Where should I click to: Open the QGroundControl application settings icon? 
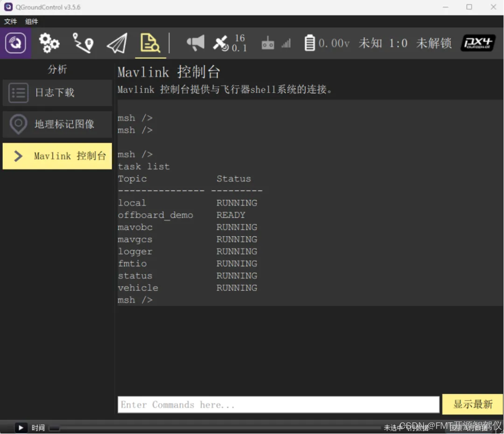pyautogui.click(x=15, y=43)
